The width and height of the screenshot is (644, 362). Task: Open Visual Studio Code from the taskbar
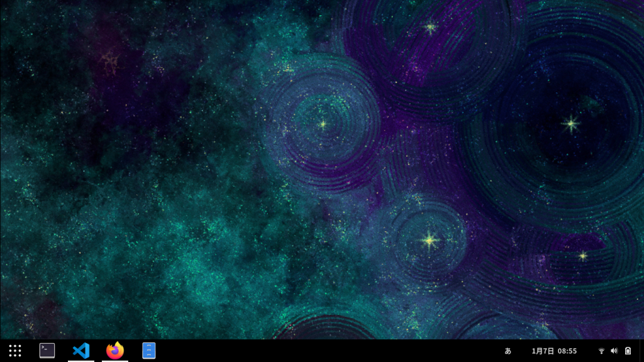coord(81,351)
